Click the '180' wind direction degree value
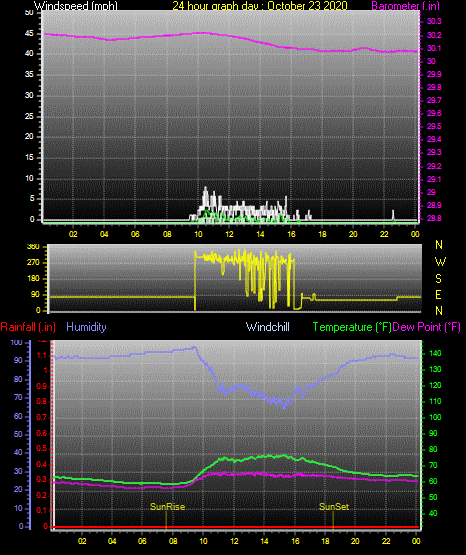This screenshot has width=466, height=555. pyautogui.click(x=33, y=279)
